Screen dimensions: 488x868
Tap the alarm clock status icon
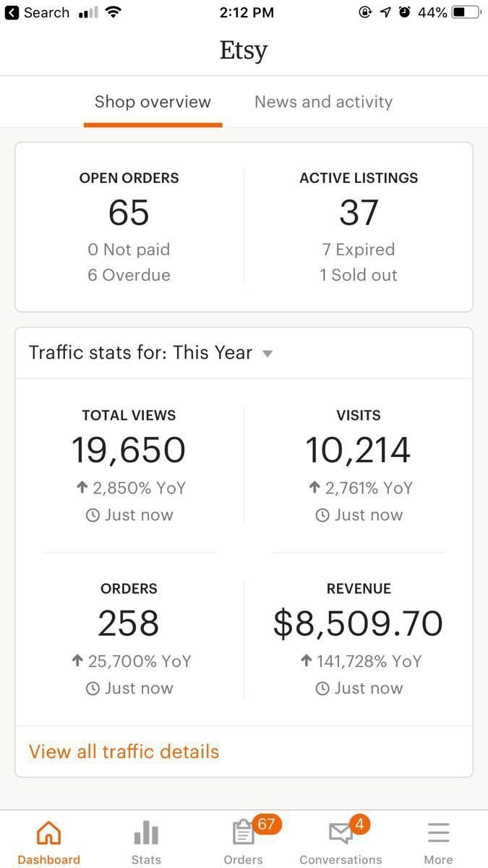(405, 12)
